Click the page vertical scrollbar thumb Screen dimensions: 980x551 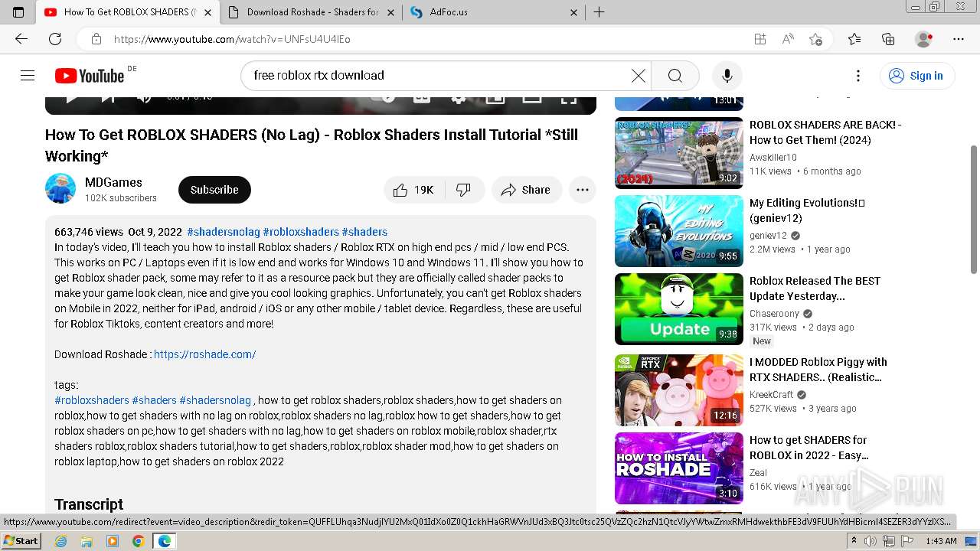(x=974, y=208)
